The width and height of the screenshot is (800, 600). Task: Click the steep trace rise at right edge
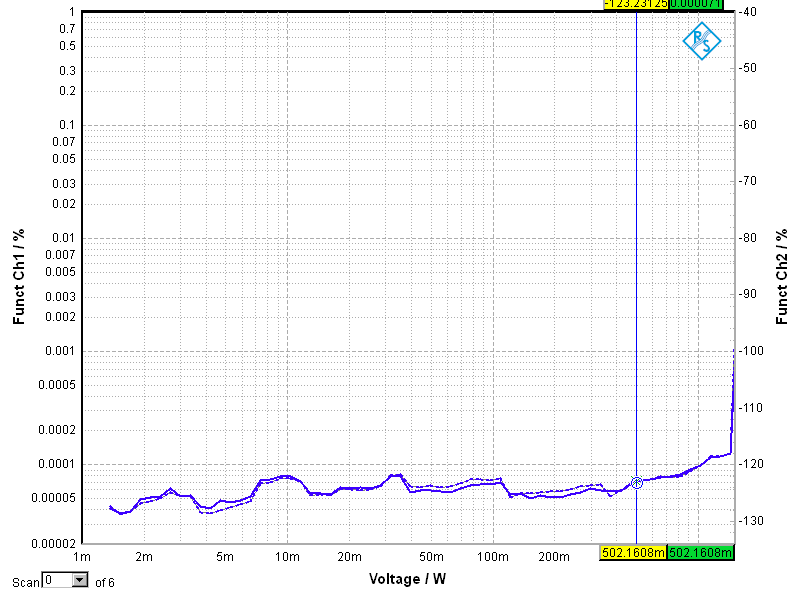tap(733, 400)
